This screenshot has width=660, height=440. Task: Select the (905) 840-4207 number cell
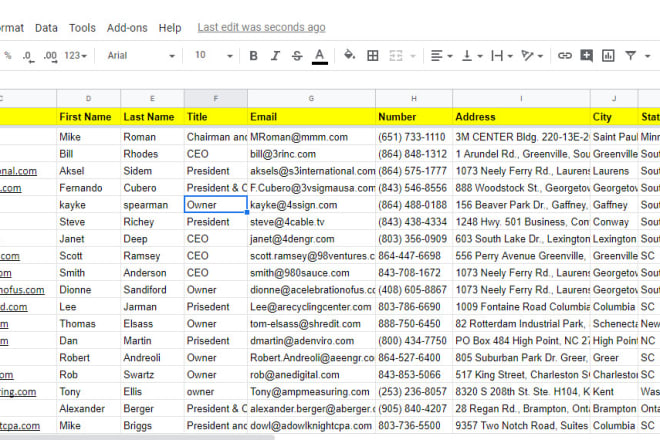(414, 408)
